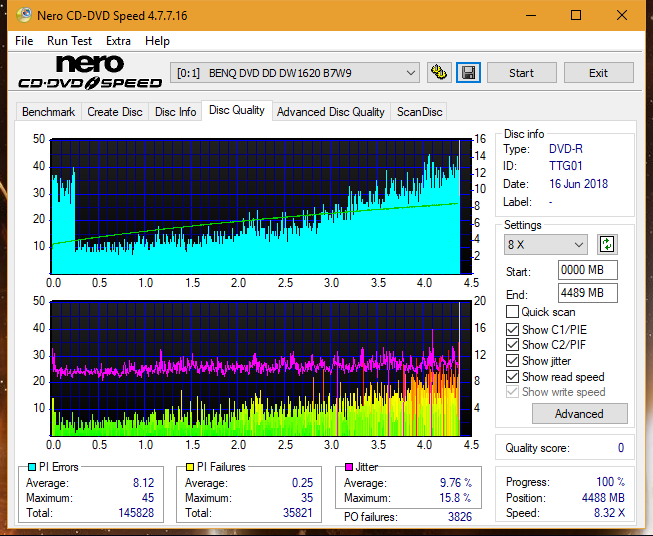Click the DVD-R disc type text
This screenshot has height=536, width=653.
click(566, 149)
